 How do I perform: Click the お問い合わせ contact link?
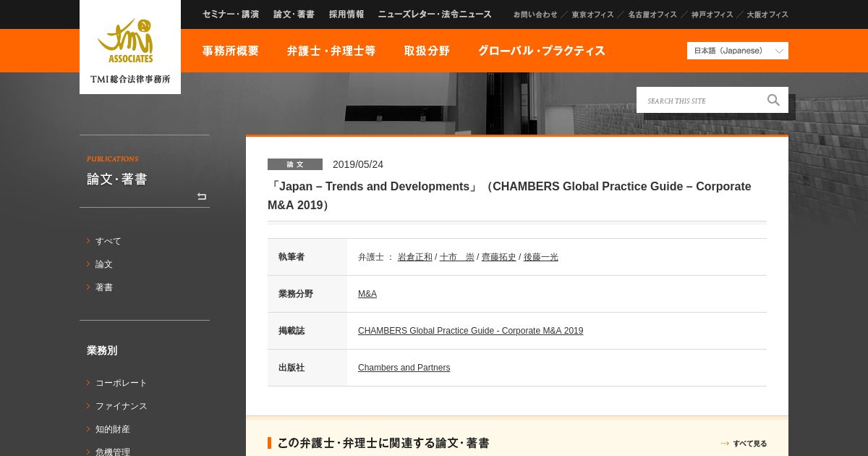click(535, 14)
